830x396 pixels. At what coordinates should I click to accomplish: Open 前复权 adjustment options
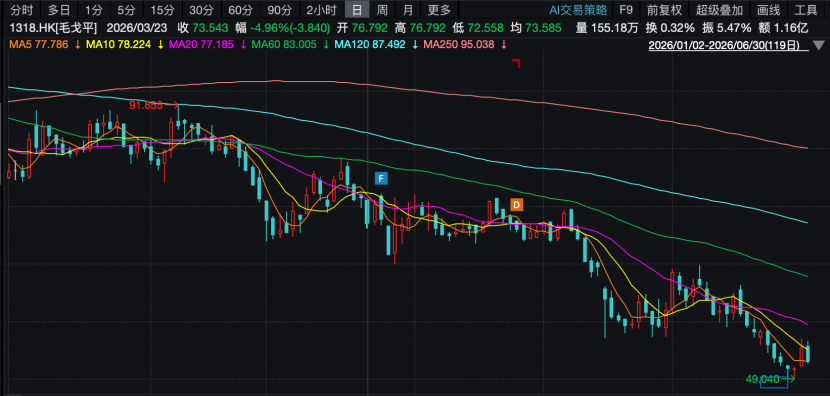(664, 9)
